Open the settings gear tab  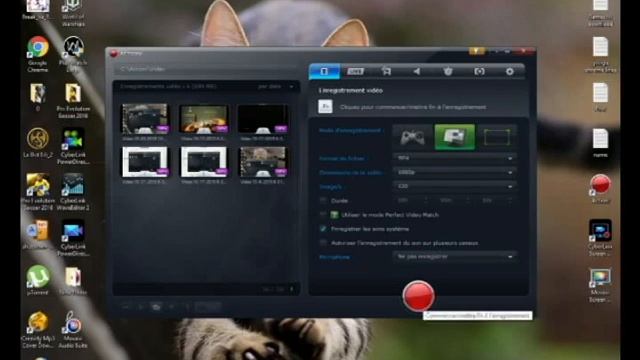point(509,71)
